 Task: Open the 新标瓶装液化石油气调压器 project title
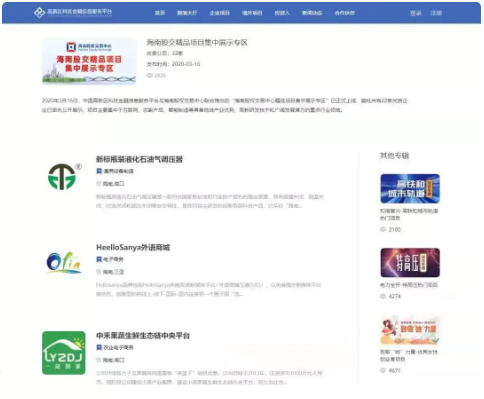(x=139, y=159)
